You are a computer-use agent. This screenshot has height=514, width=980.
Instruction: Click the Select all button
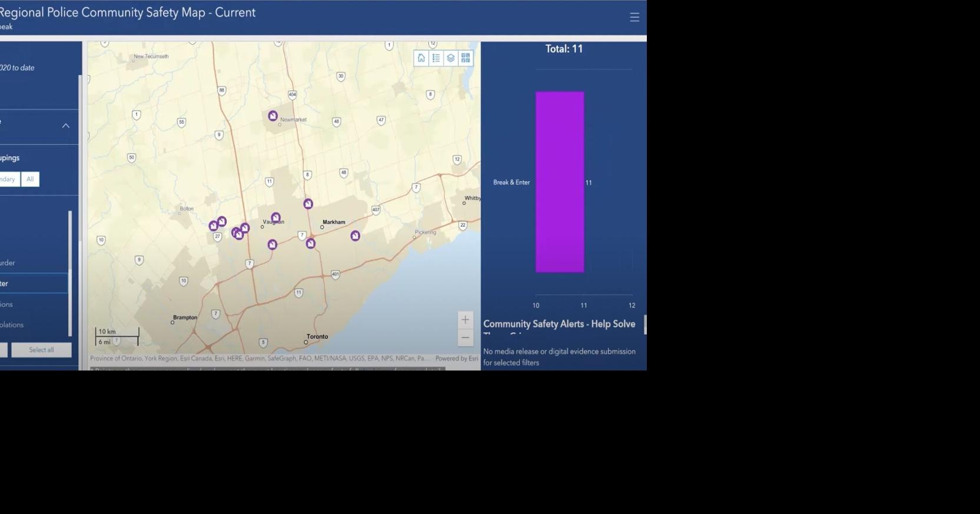[41, 350]
